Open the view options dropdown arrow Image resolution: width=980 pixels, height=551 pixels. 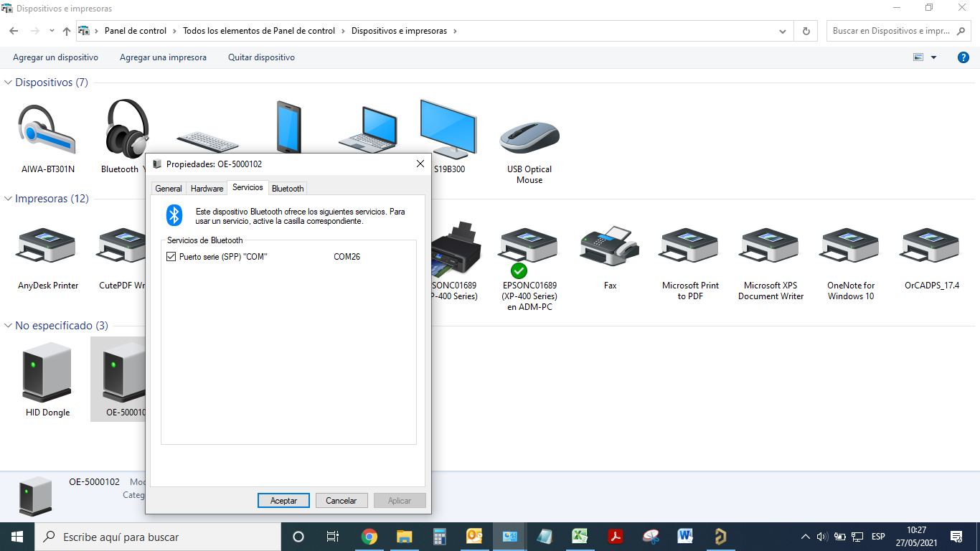(933, 57)
